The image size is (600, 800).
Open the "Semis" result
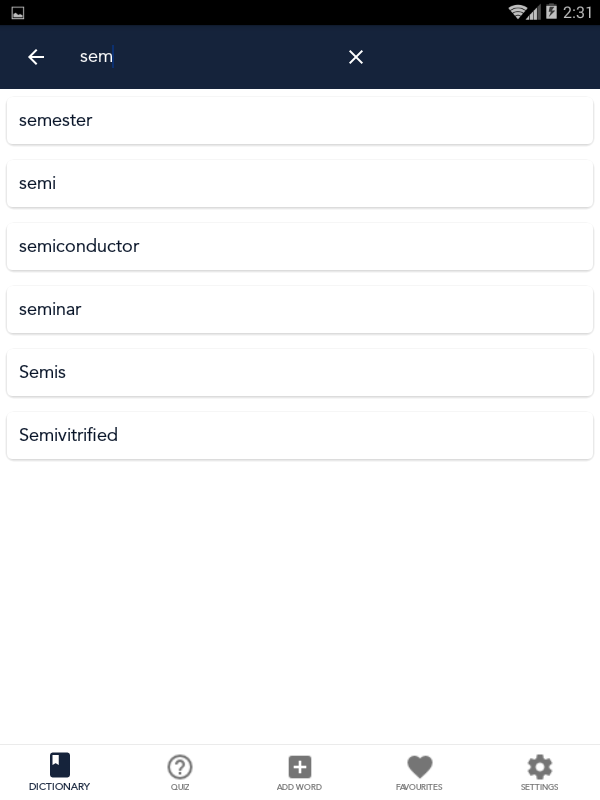click(300, 373)
